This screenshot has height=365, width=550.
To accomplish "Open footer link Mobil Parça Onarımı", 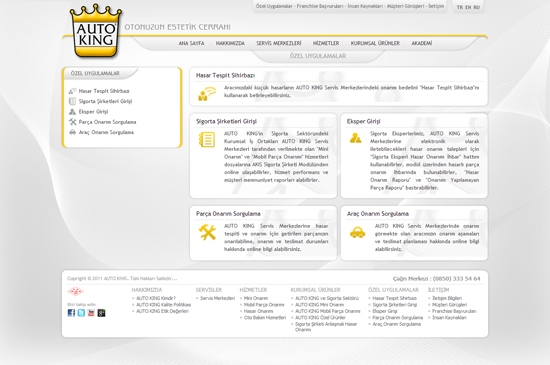I will pos(264,305).
